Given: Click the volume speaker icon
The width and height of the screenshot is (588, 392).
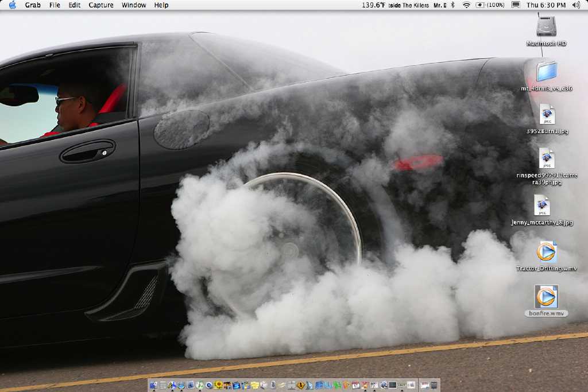Looking at the screenshot, I should pos(576,5).
